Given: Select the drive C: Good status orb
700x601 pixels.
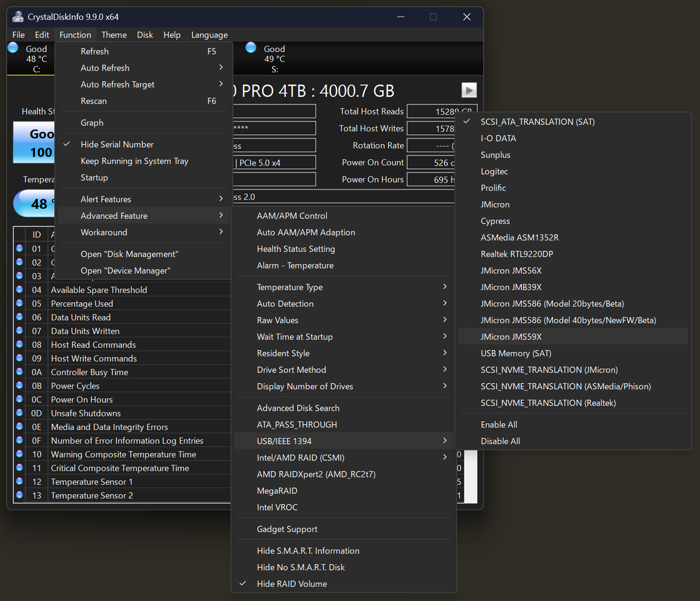Looking at the screenshot, I should click(13, 48).
